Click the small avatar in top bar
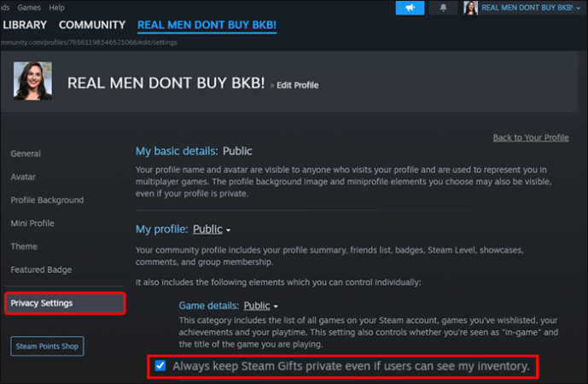The width and height of the screenshot is (588, 384). coord(470,8)
